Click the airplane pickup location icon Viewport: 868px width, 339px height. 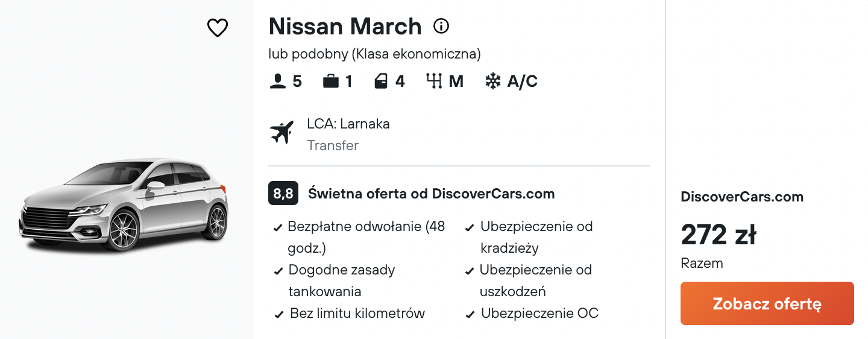coord(281,133)
